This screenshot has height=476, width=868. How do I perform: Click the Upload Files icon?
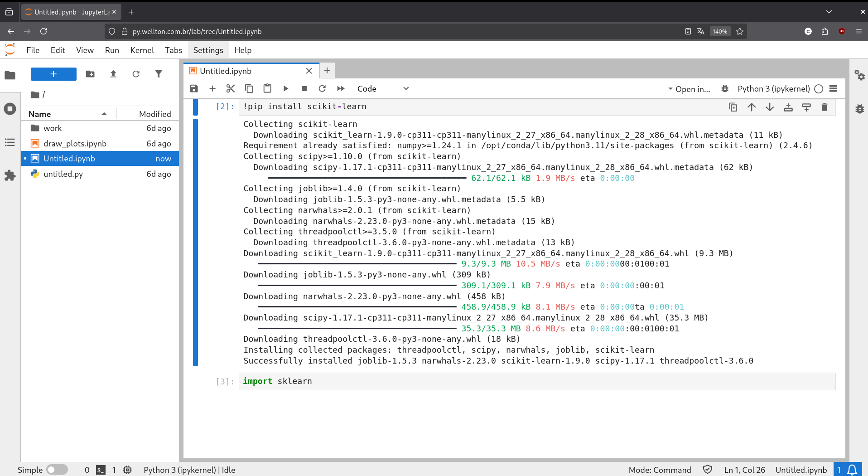113,74
